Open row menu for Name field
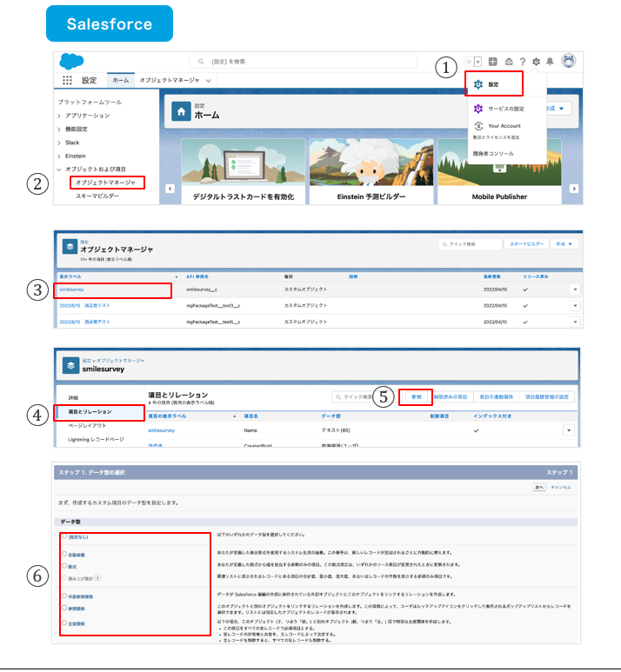Screen dimensions: 621x672 coord(569,430)
